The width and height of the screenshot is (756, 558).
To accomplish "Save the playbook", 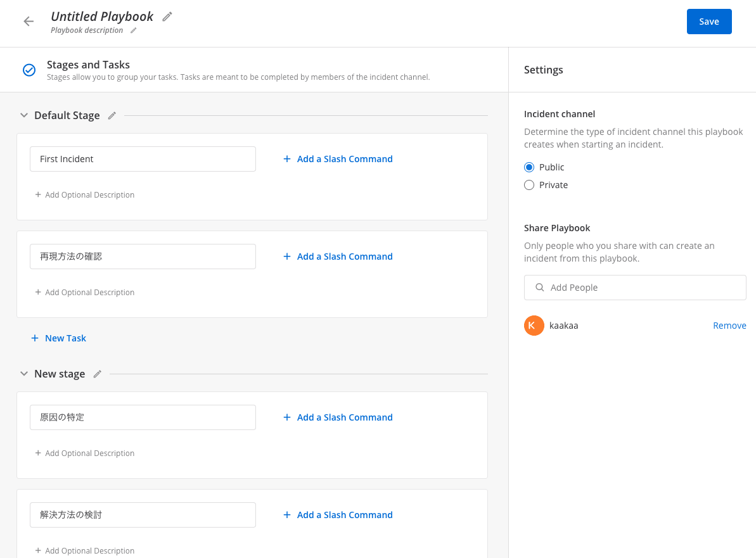I will coord(708,22).
